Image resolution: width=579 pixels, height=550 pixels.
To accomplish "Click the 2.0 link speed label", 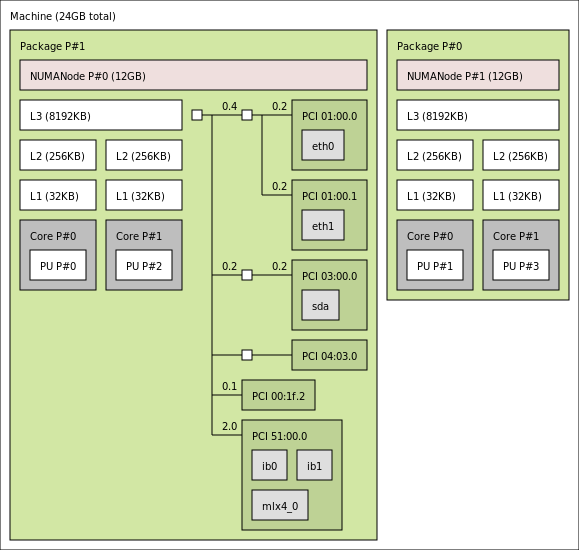I will pos(230,426).
